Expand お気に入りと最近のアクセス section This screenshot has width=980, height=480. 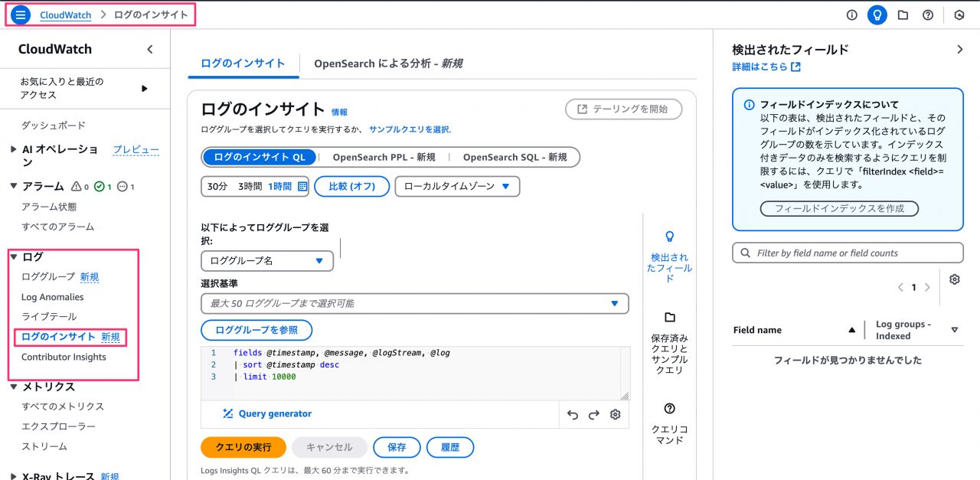145,88
